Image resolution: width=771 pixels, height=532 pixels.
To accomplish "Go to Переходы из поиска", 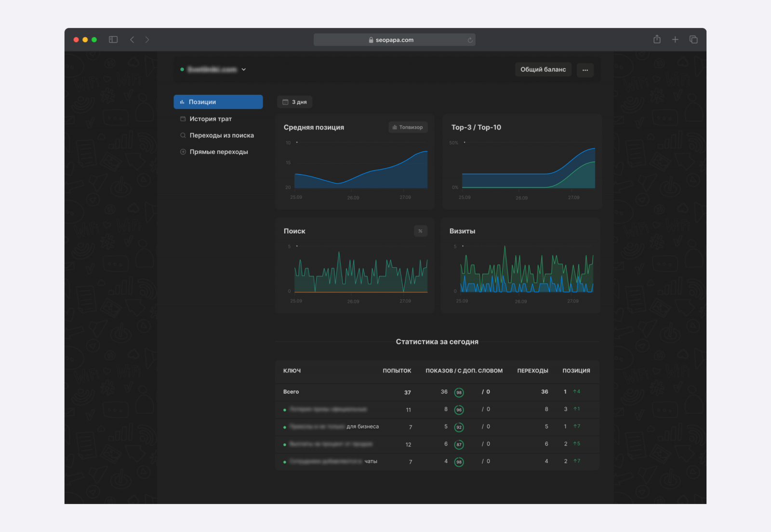I will 221,135.
